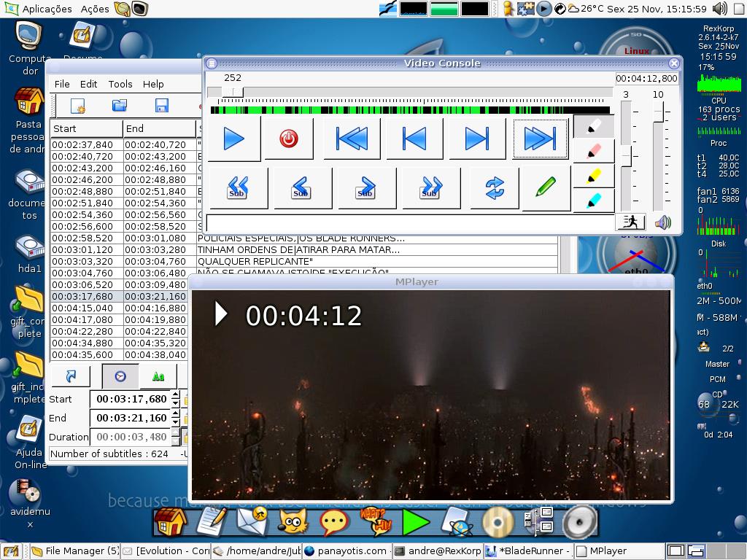Select the row starting 00:03:17,680
This screenshot has height=560, width=747.
119,296
